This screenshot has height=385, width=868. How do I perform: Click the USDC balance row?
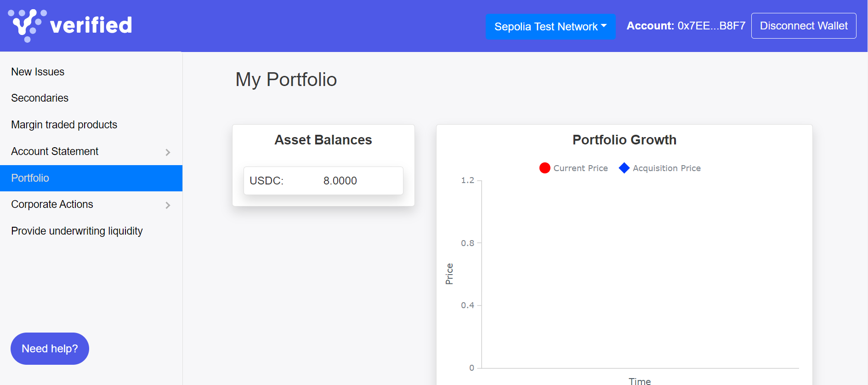point(323,181)
